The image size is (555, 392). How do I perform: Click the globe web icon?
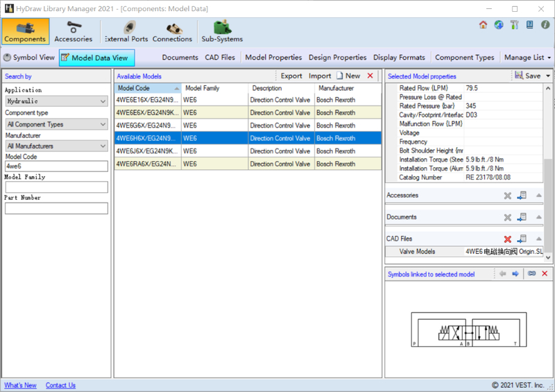coord(499,25)
